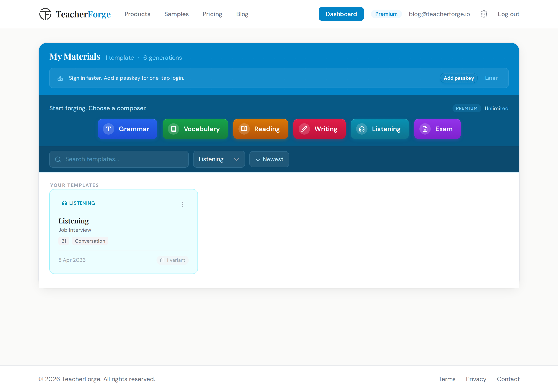The height and width of the screenshot is (392, 558).
Task: Start the Reading composer
Action: 260,129
